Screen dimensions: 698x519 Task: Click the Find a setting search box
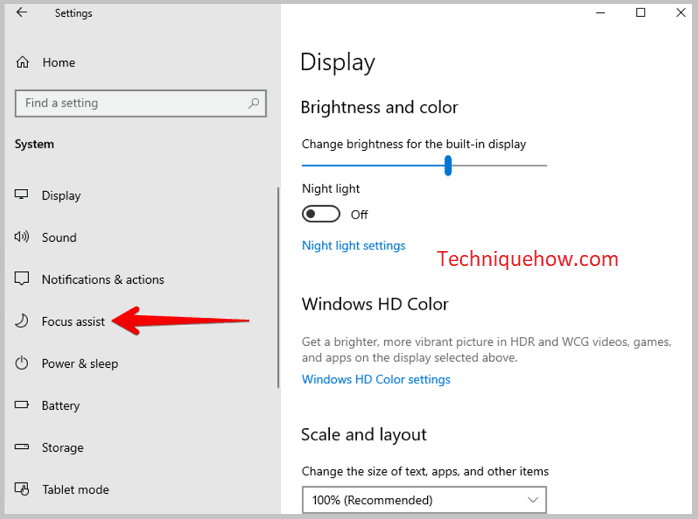point(141,103)
